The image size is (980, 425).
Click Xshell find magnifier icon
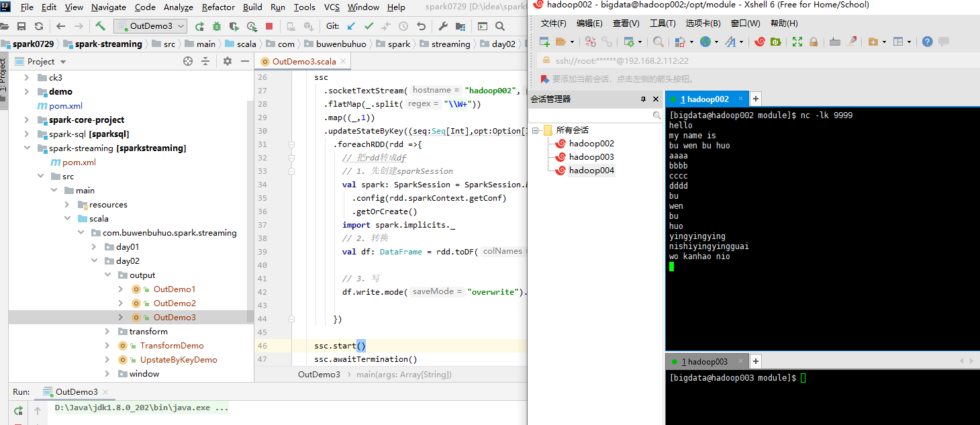(658, 42)
